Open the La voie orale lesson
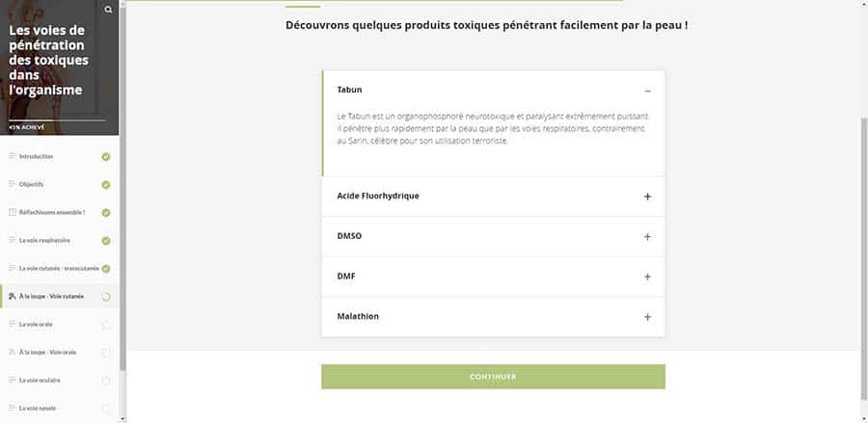 [36, 324]
